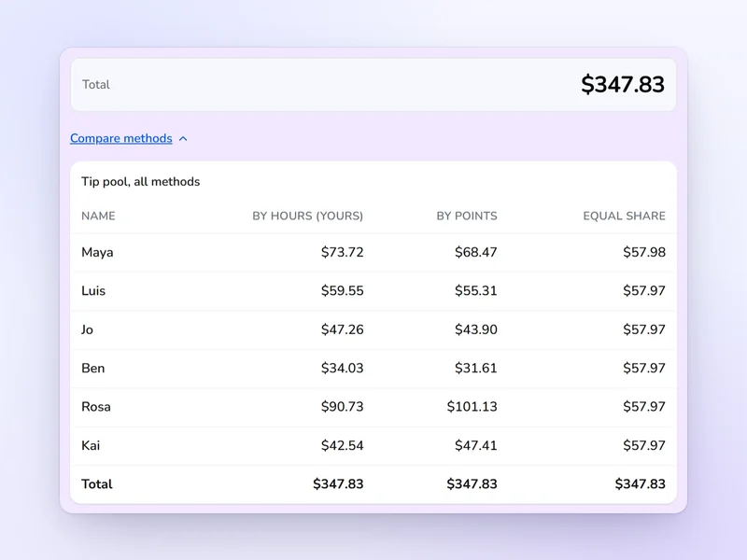Click the 'Total' label in top card

(x=96, y=84)
